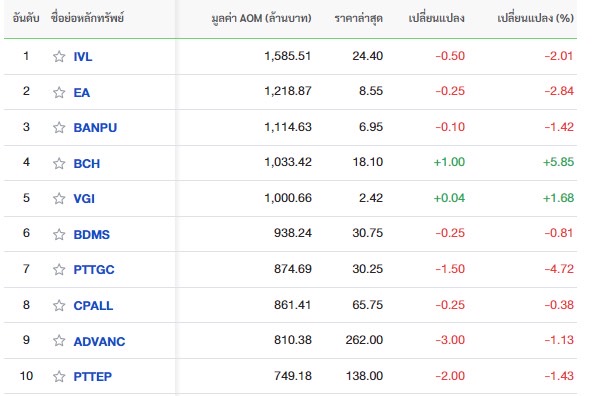Mark BCH with the star icon

point(59,163)
